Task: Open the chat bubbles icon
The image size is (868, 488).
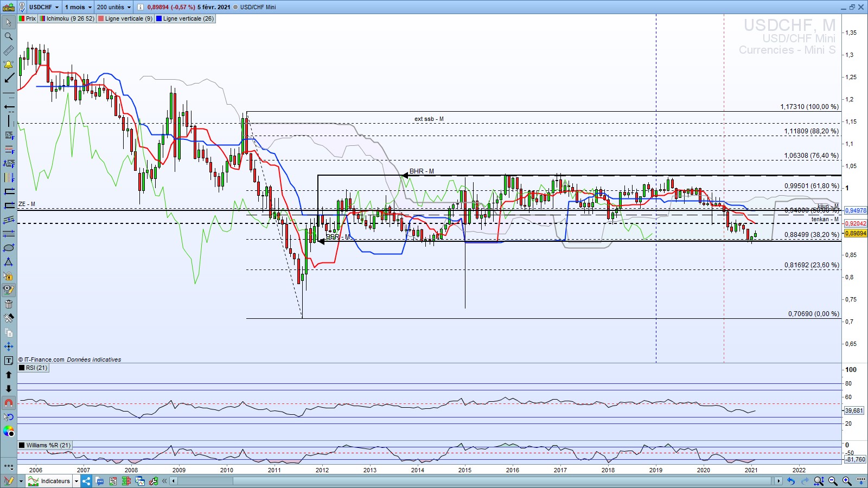Action: pos(100,481)
